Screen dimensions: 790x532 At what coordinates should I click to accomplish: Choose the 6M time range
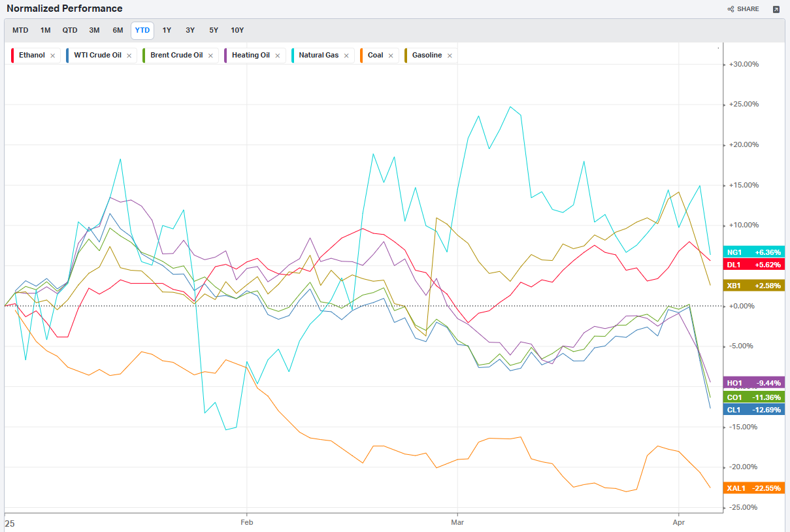(x=118, y=30)
